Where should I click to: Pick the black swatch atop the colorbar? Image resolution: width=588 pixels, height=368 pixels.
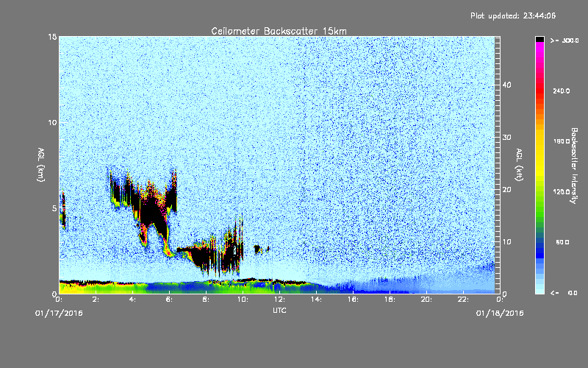(x=539, y=39)
